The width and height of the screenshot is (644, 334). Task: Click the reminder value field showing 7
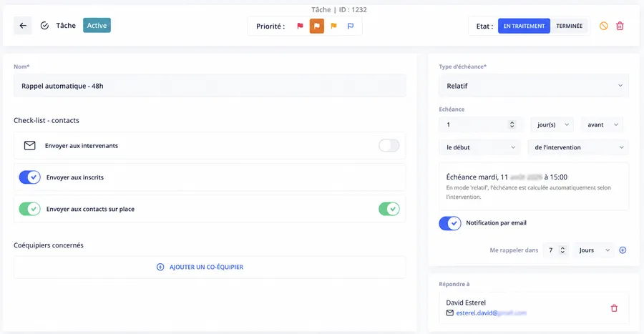click(x=556, y=250)
